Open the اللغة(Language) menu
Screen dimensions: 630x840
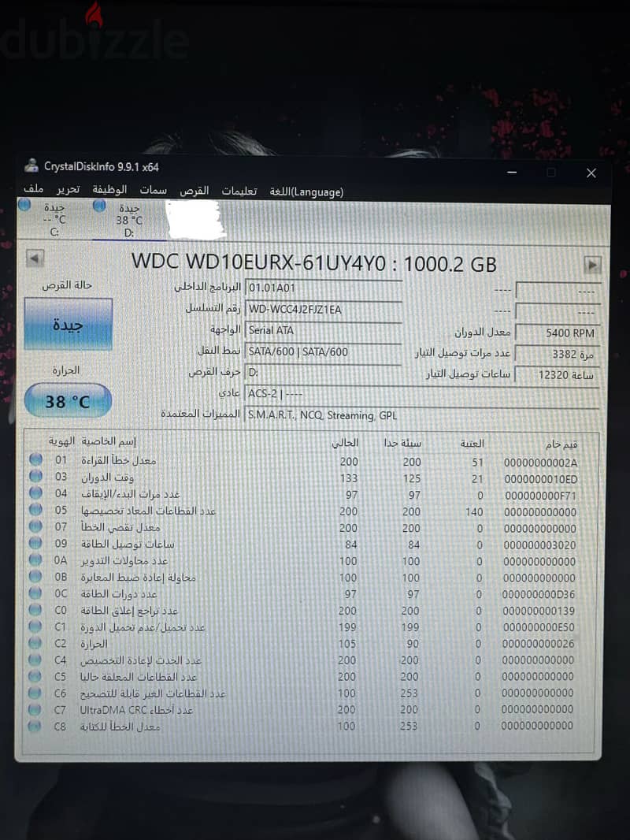pos(306,191)
